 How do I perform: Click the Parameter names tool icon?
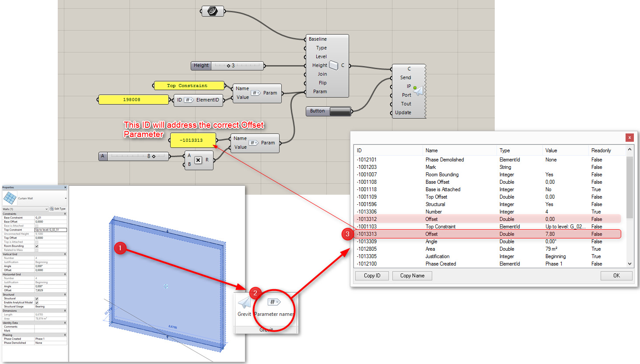274,302
